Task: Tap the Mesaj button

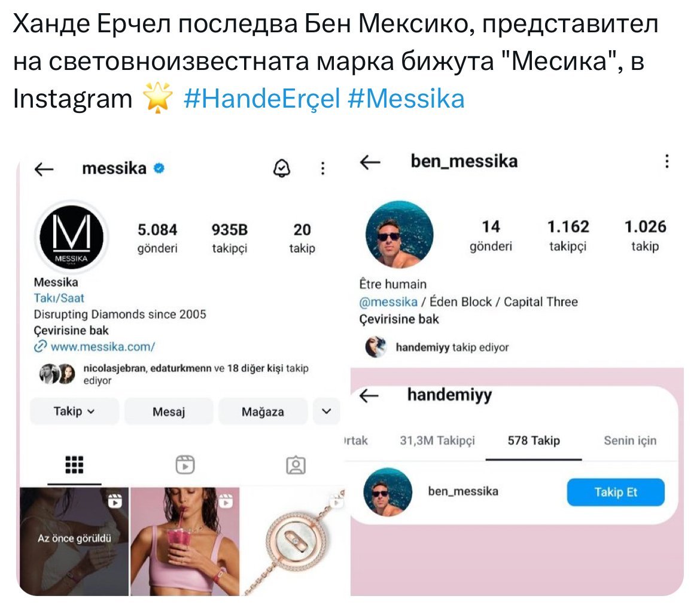Action: [x=169, y=411]
